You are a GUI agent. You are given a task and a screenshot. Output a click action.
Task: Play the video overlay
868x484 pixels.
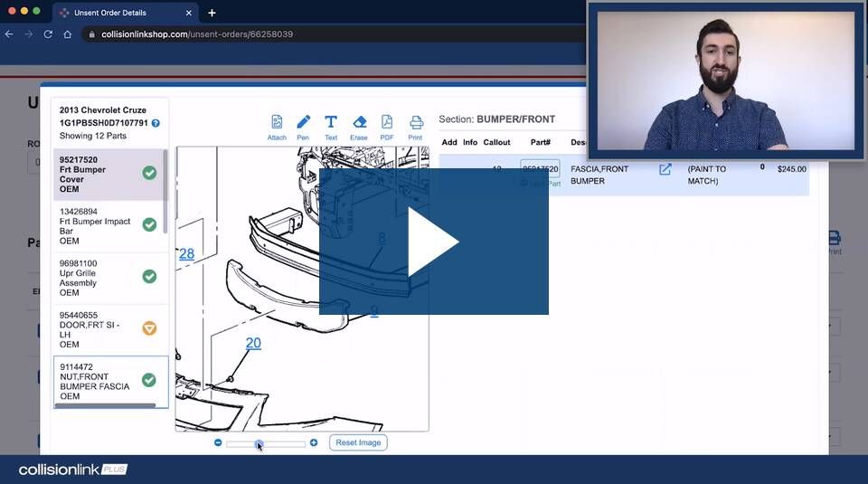point(433,242)
